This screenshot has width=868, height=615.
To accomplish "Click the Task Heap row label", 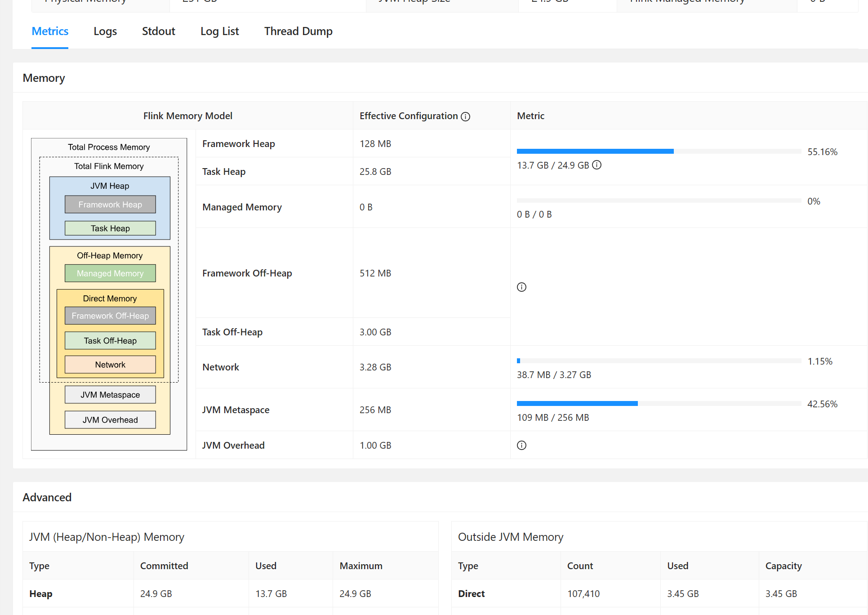I will click(224, 171).
